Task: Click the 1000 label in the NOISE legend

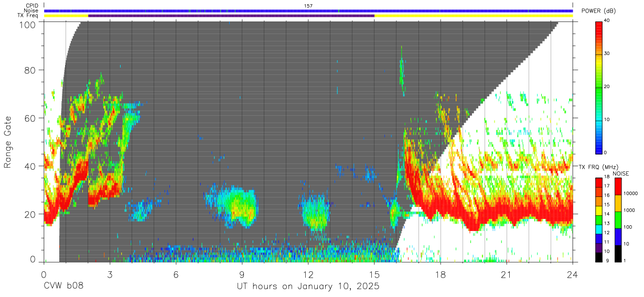Action: pos(629,210)
